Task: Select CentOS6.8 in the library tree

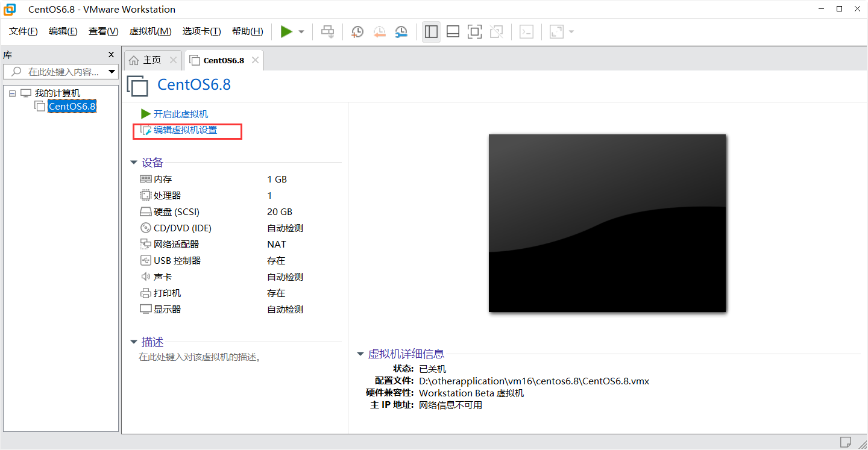Action: click(72, 106)
